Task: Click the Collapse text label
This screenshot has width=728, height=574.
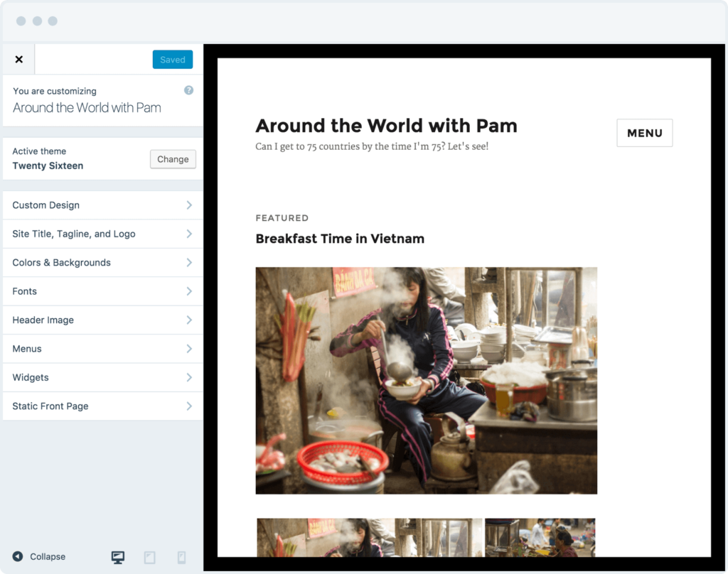Action: point(48,556)
